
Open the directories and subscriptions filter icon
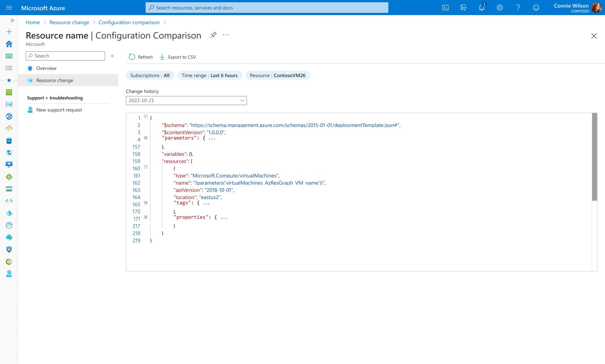point(464,8)
